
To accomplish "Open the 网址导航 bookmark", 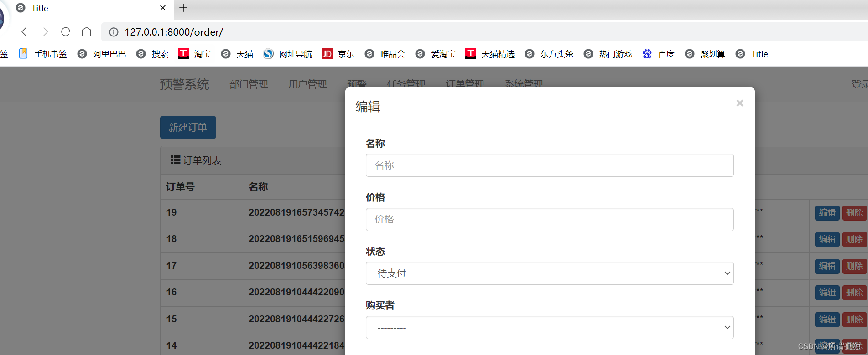I will pos(288,54).
